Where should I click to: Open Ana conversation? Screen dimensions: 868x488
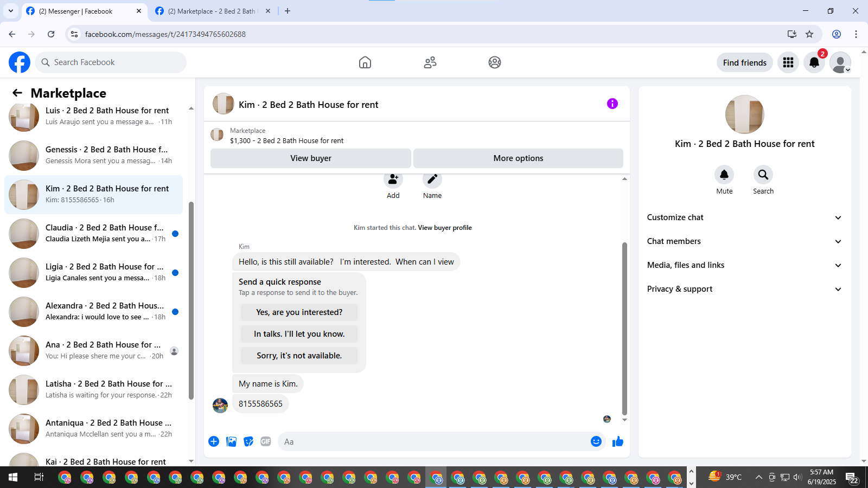[x=93, y=350]
